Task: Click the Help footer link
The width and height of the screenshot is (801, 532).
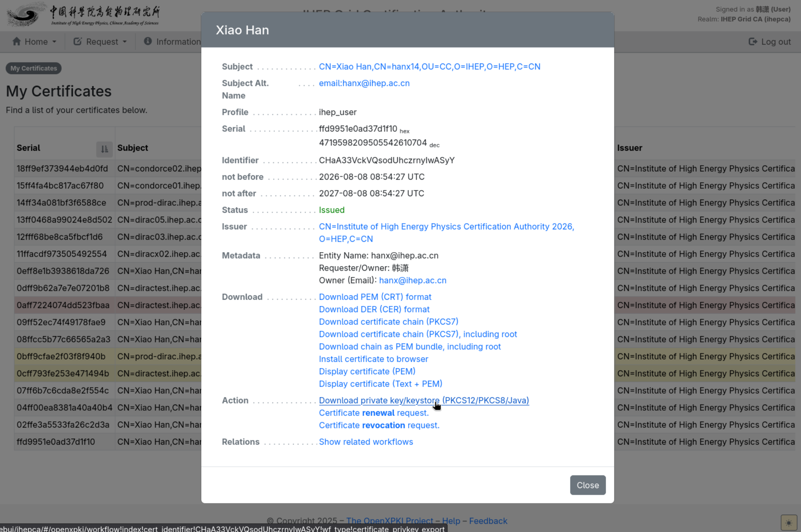Action: click(451, 521)
